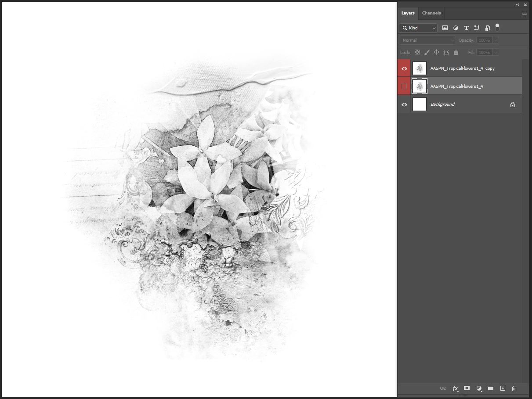Show the hidden AASPN_TropicalFlowers1_4 layer

[404, 86]
